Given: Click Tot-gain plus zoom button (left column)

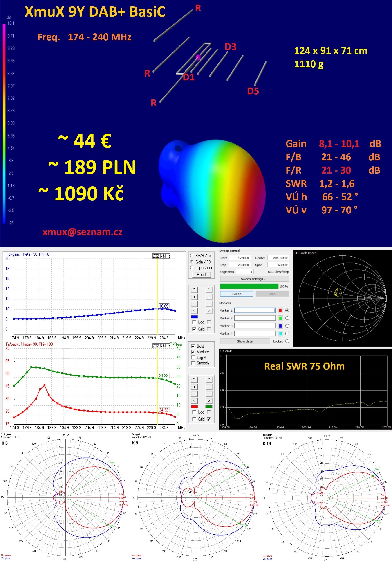Looking at the screenshot, I should point(194,297).
